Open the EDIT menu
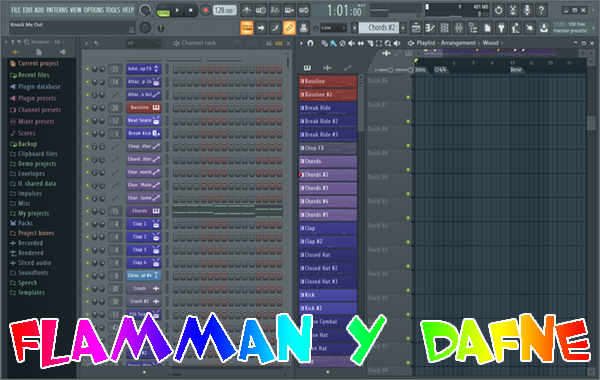This screenshot has height=380, width=600. tap(28, 10)
